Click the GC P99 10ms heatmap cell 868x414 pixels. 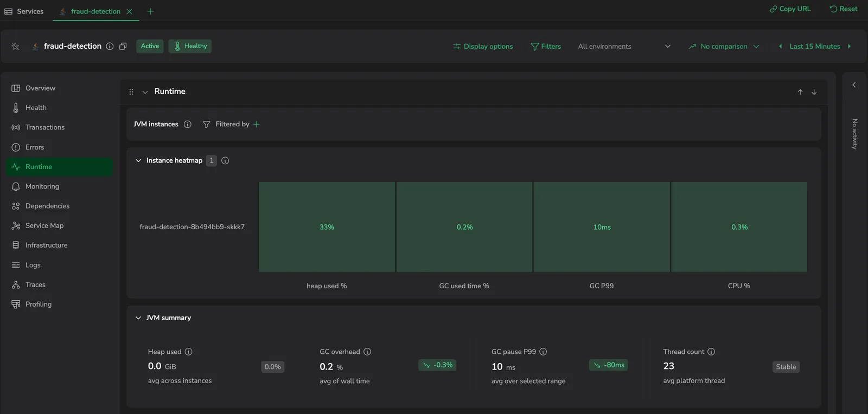pos(602,227)
